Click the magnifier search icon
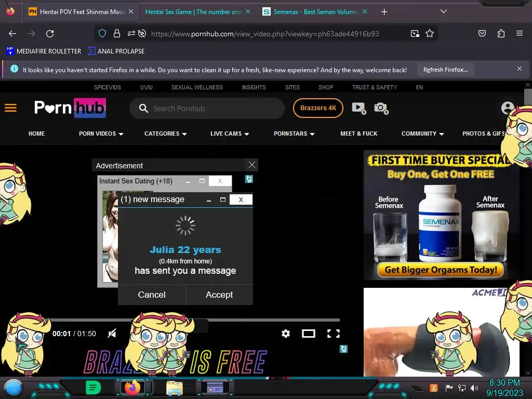Image resolution: width=532 pixels, height=399 pixels. pyautogui.click(x=143, y=108)
